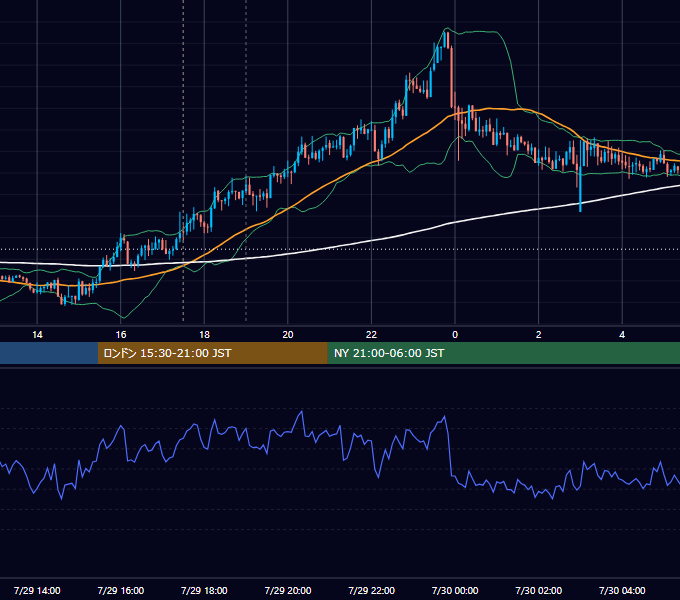Click the 7/30 02:00 time label
This screenshot has width=680, height=600.
(x=538, y=590)
